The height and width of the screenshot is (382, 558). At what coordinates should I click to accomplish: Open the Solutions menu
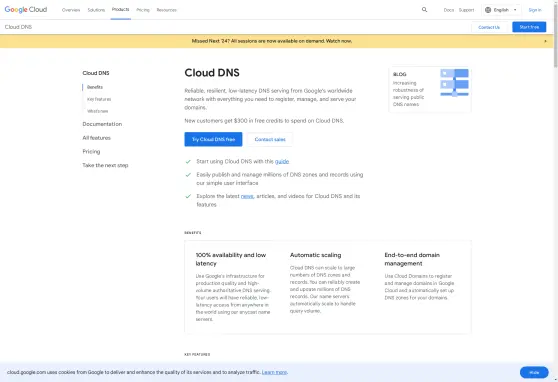(x=96, y=10)
